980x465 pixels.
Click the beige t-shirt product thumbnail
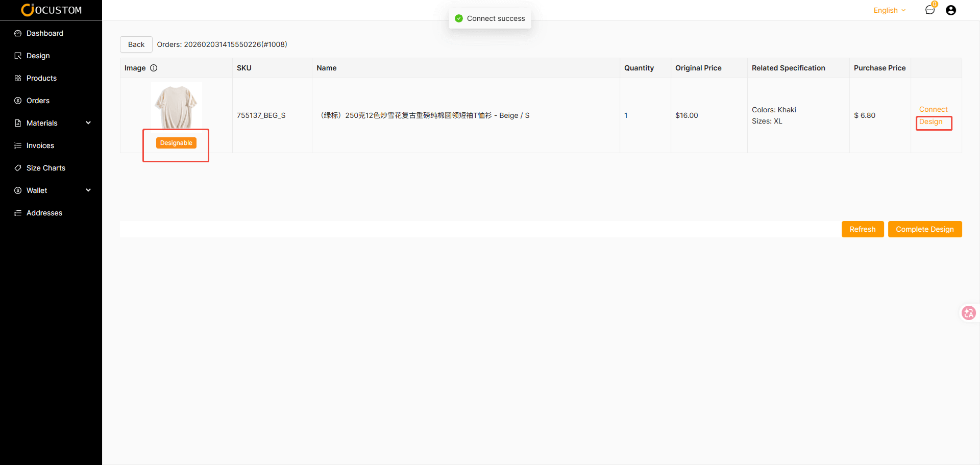(176, 106)
